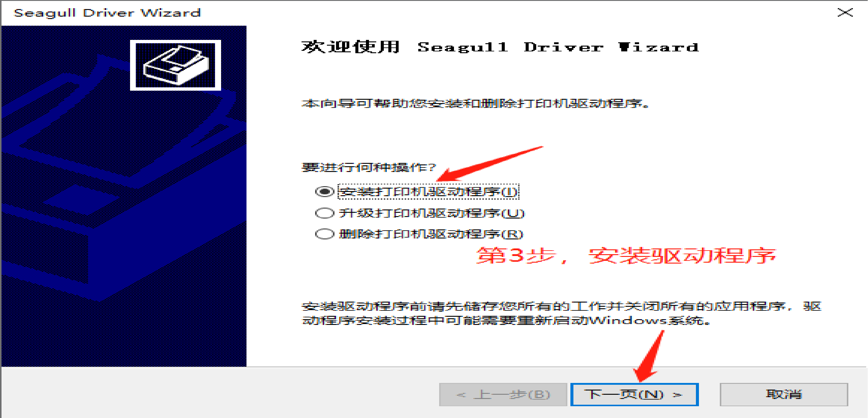Click the red arrow pointing at install option
The height and width of the screenshot is (418, 868).
490,164
